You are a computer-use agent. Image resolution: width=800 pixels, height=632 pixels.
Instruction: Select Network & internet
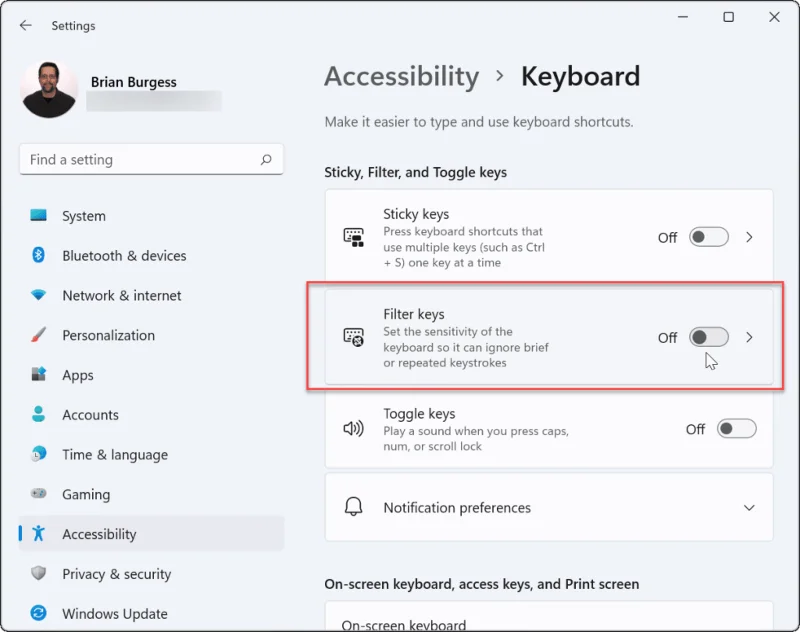tap(151, 295)
